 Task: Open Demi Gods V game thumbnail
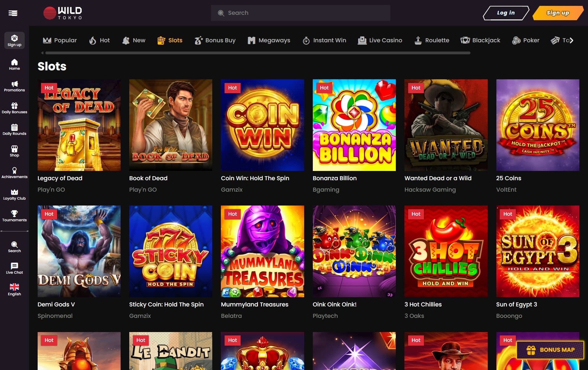79,251
